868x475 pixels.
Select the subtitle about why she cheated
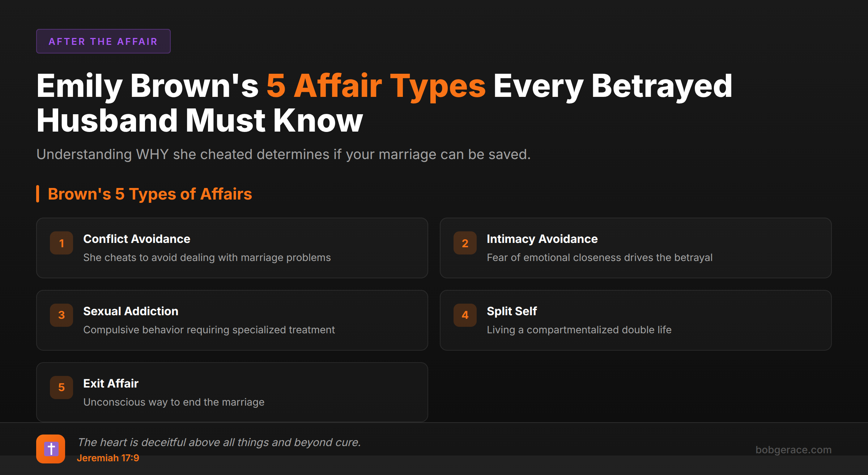283,154
